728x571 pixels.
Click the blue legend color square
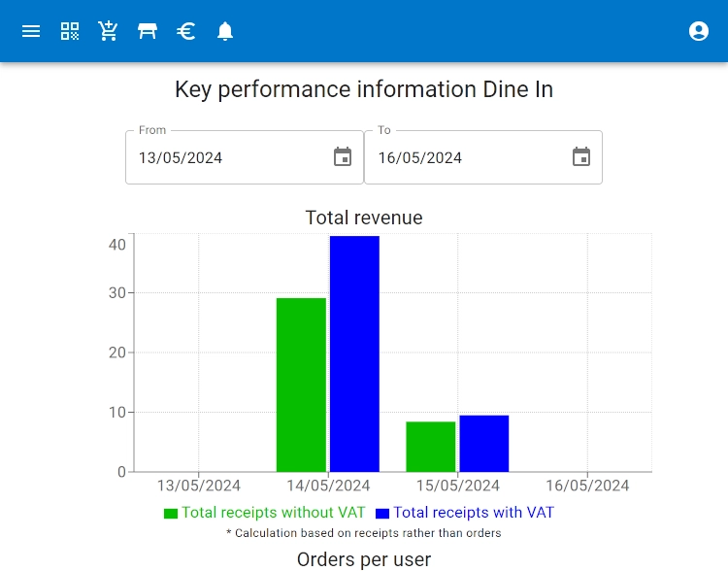click(x=382, y=514)
